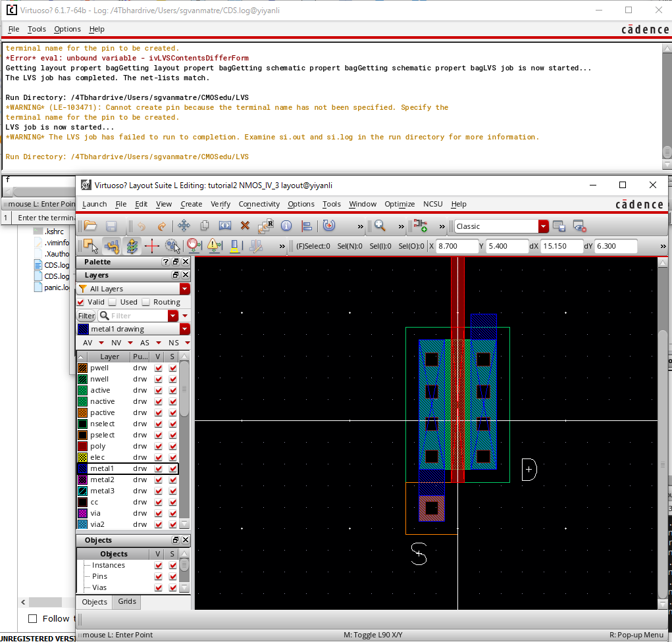
Task: Close the Objects panel
Action: [186, 540]
